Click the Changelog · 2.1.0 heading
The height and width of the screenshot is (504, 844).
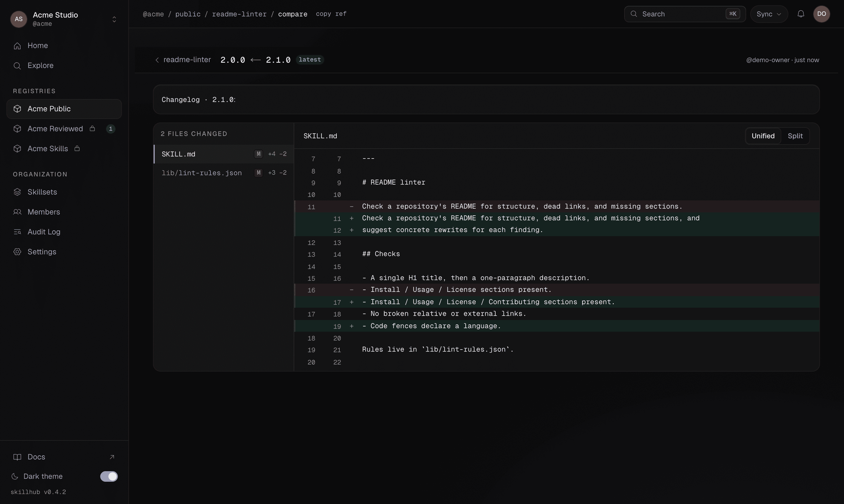(x=198, y=100)
